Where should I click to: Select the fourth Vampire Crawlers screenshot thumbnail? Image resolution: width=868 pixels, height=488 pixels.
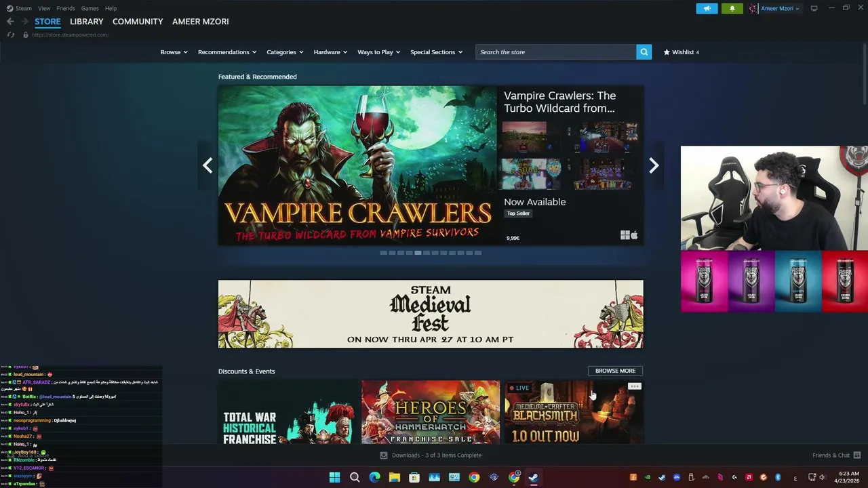(603, 174)
